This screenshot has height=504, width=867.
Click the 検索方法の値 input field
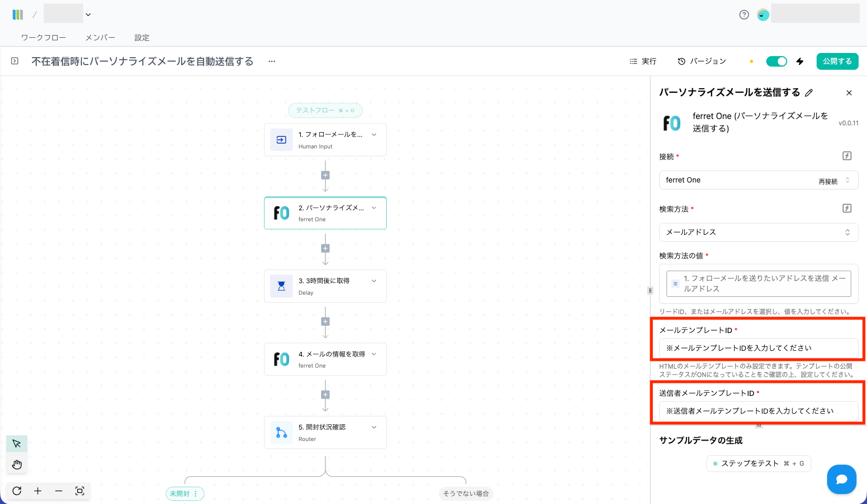click(x=758, y=284)
